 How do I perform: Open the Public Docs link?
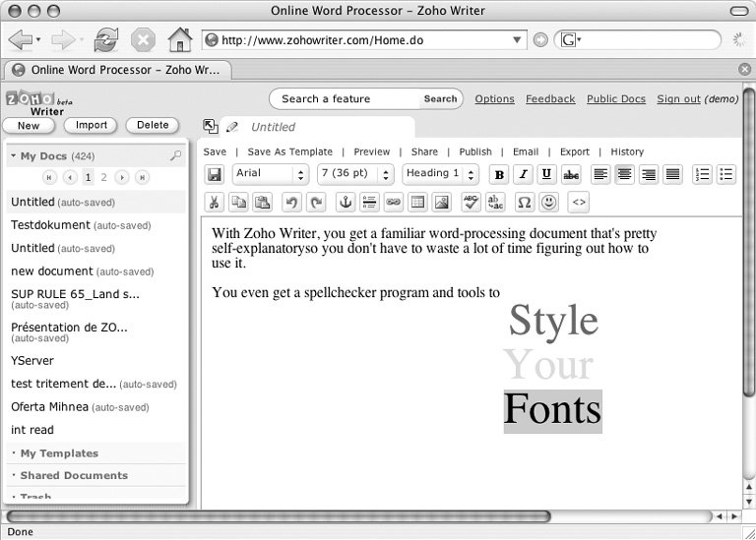click(x=616, y=98)
